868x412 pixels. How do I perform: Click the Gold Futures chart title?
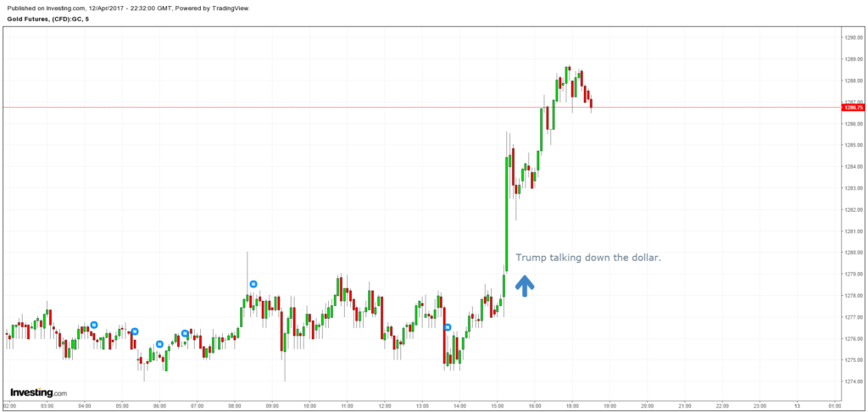[x=47, y=19]
